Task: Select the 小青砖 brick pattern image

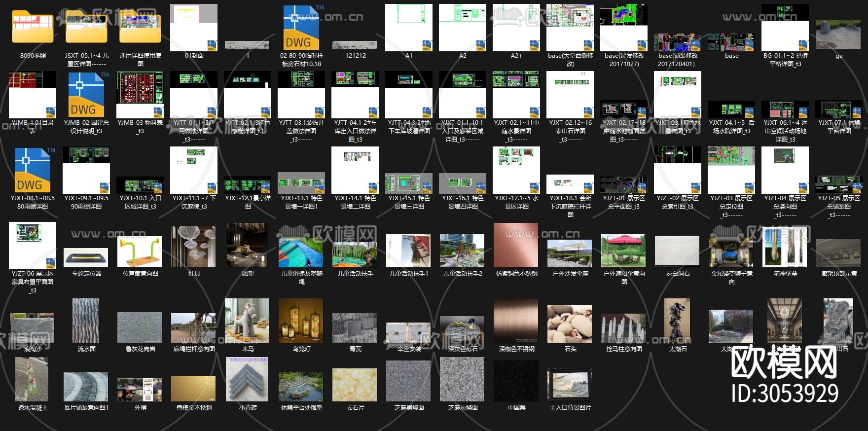Action: click(x=248, y=381)
